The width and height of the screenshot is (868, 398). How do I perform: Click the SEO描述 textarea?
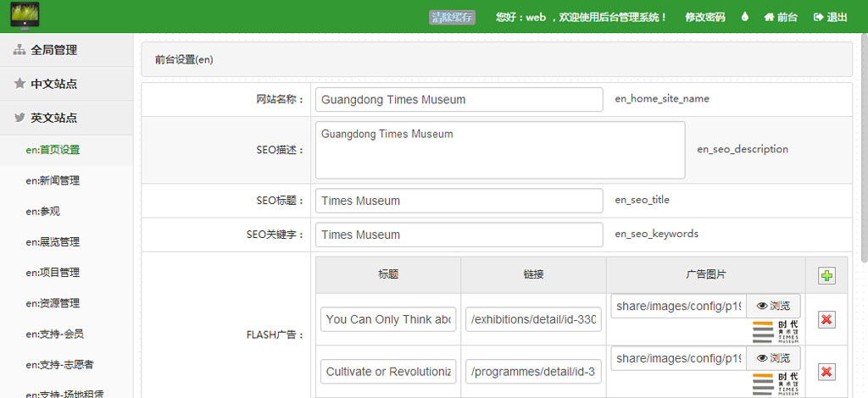(x=499, y=150)
